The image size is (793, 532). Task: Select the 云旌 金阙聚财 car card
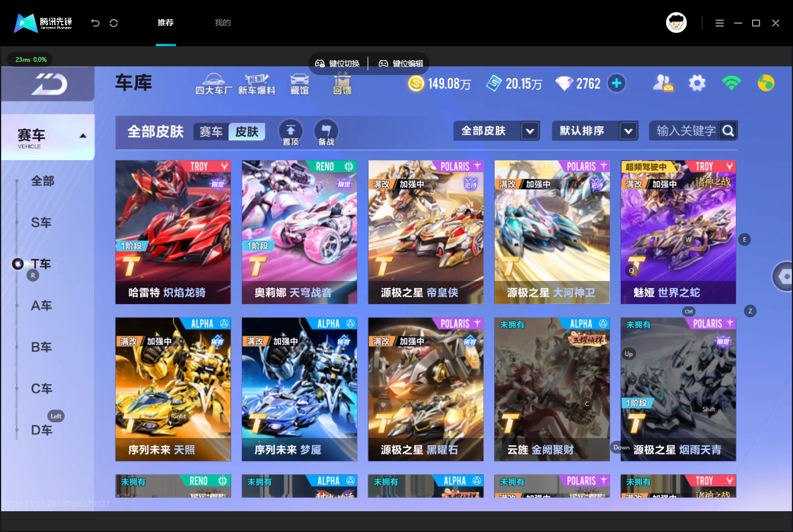tap(552, 389)
